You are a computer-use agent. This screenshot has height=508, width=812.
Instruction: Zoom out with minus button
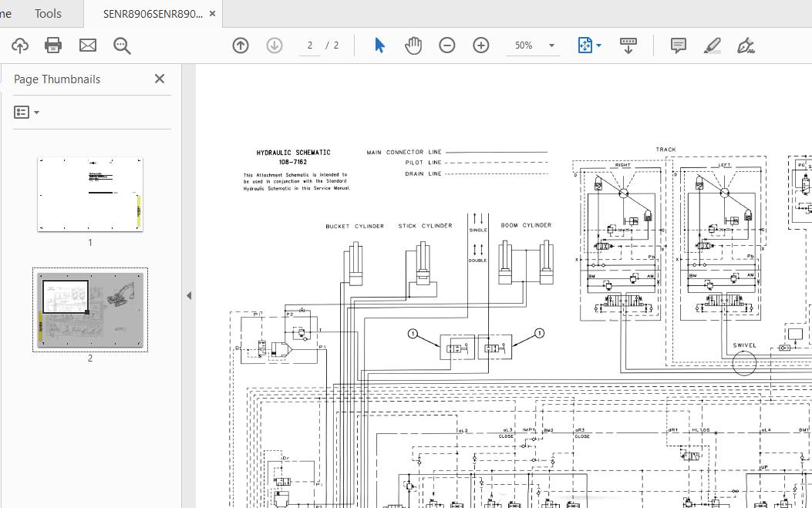447,45
